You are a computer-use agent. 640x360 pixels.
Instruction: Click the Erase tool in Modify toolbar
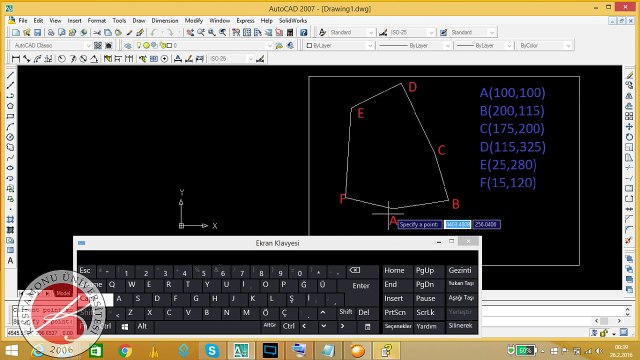[x=629, y=75]
